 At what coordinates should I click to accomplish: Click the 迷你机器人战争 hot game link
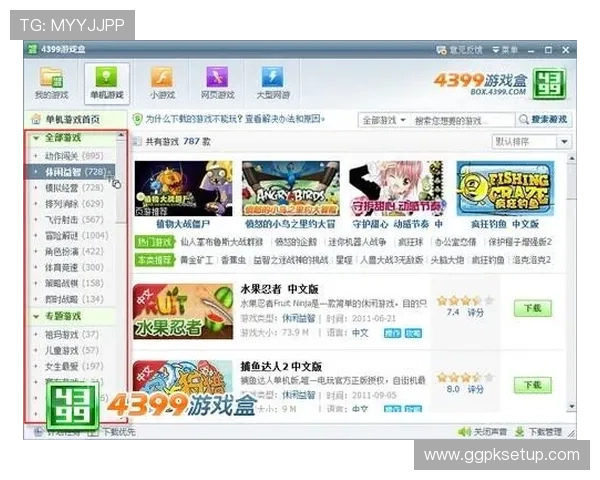[357, 242]
